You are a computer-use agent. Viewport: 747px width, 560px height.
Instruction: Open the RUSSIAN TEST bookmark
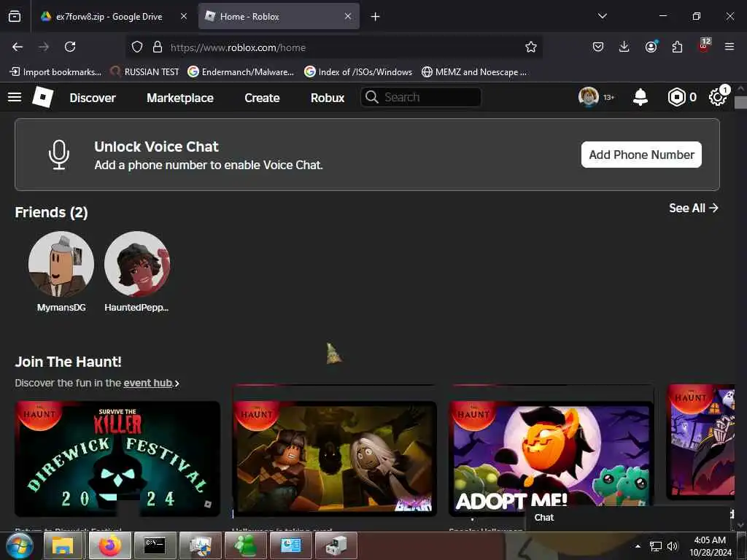click(x=144, y=72)
